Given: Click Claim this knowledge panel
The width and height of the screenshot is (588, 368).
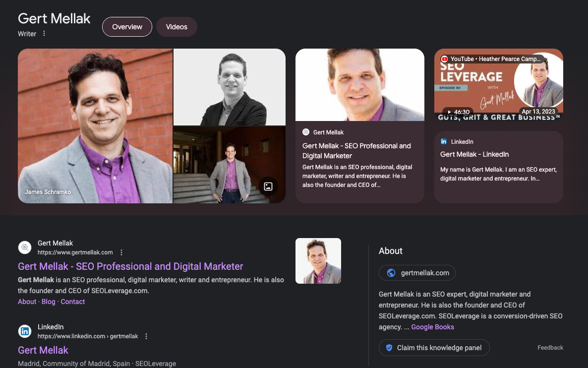Looking at the screenshot, I should click(434, 348).
